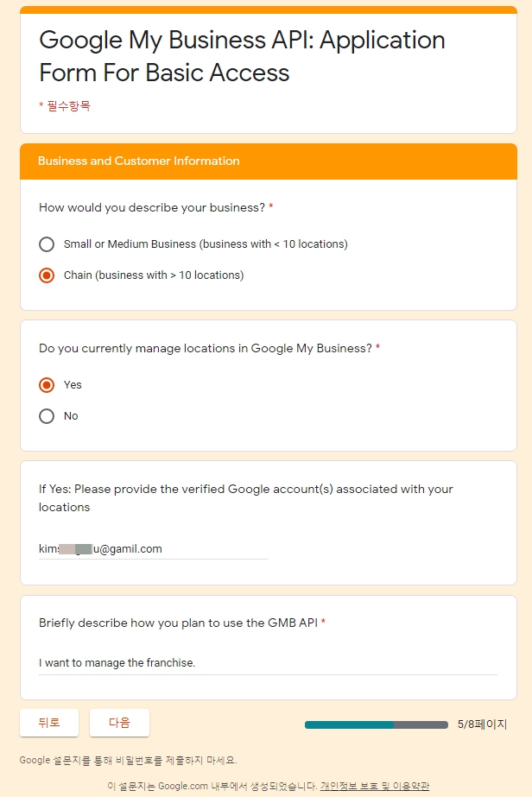This screenshot has height=797, width=532.
Task: Open the 개인정보 보호 및 이용약관 link
Action: point(374,786)
